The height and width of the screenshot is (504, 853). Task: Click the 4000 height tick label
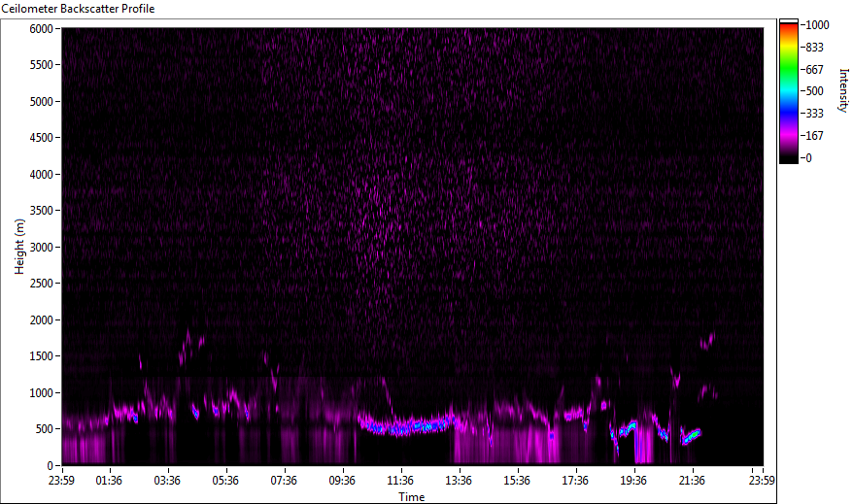coord(42,175)
